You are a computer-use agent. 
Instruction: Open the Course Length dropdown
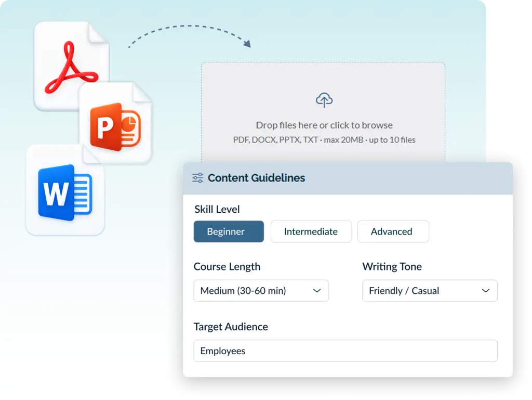tap(261, 291)
